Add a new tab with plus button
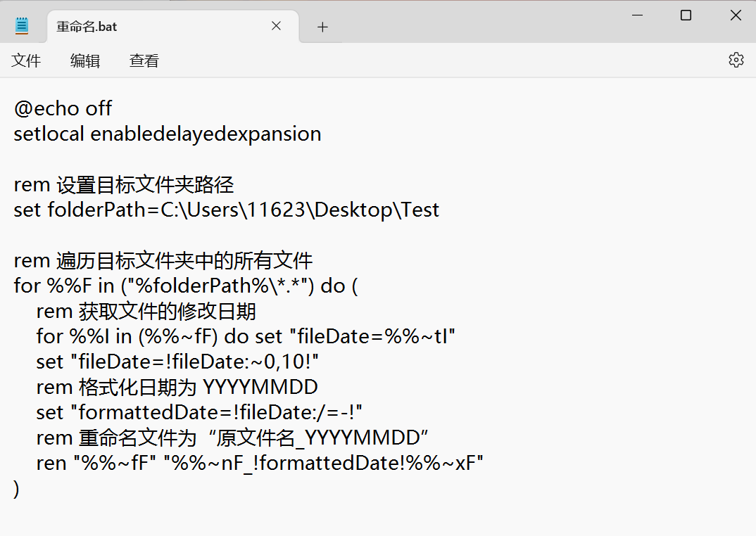Image resolution: width=756 pixels, height=536 pixels. tap(322, 27)
